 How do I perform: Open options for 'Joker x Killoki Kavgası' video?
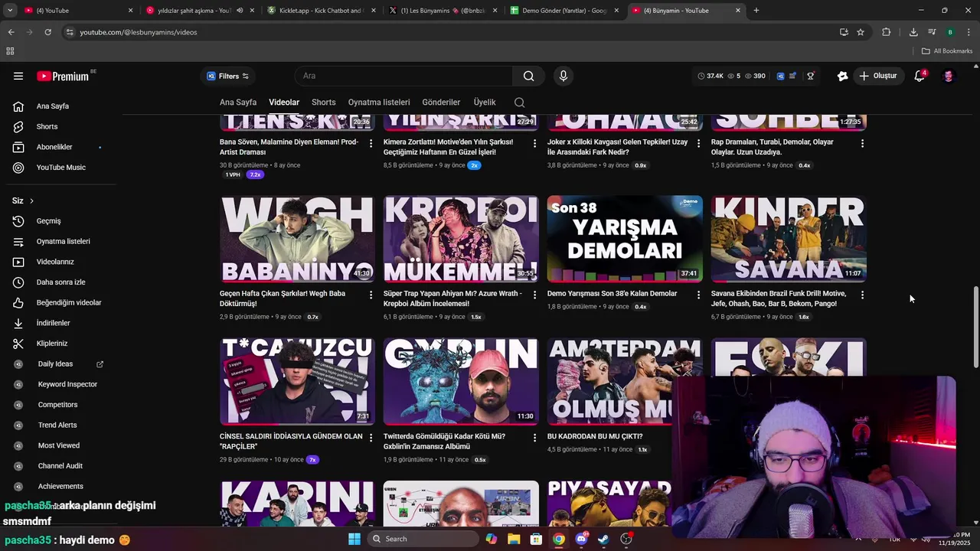point(698,143)
